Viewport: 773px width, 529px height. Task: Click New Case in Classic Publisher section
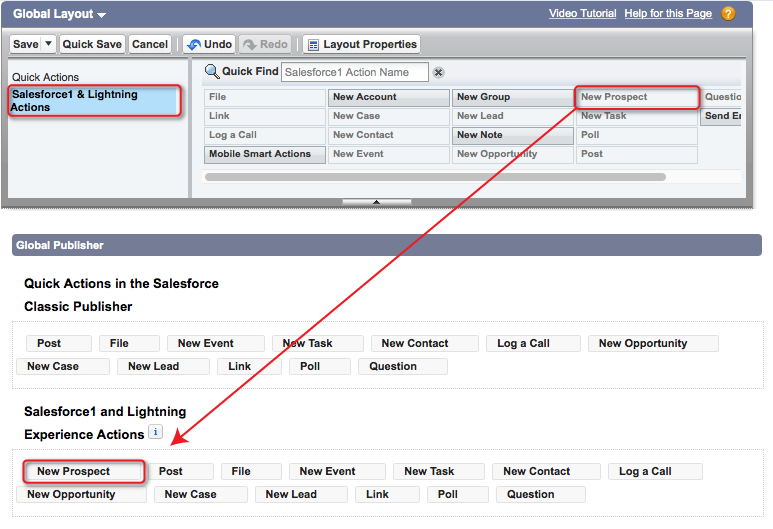(63, 366)
